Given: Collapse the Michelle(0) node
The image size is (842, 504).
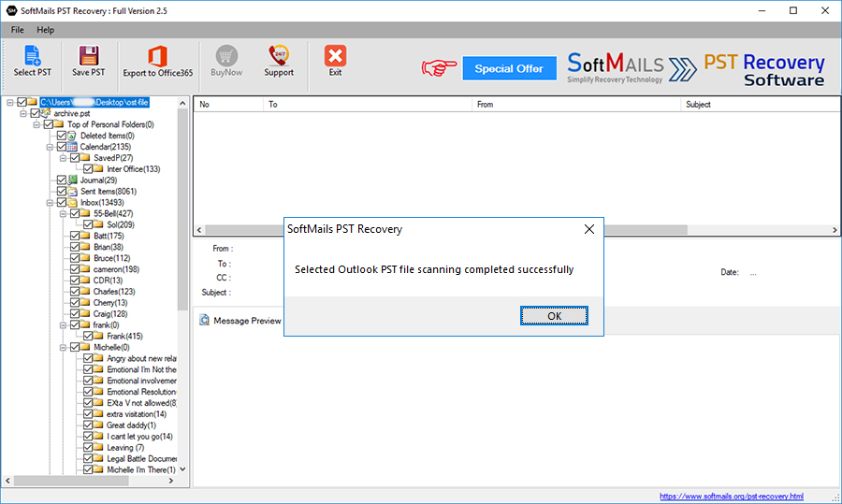Looking at the screenshot, I should 63,347.
